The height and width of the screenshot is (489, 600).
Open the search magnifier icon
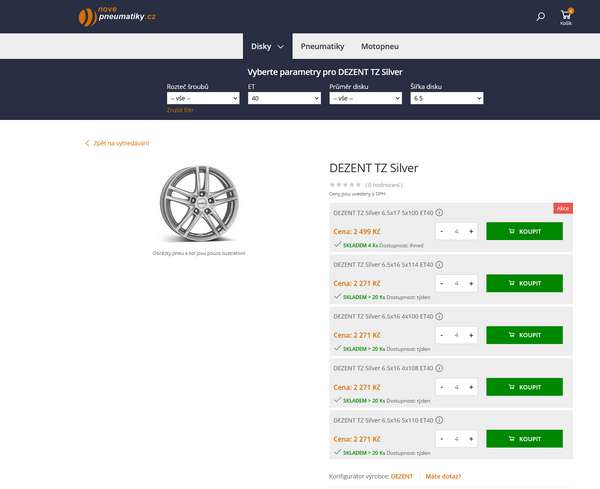pyautogui.click(x=540, y=16)
